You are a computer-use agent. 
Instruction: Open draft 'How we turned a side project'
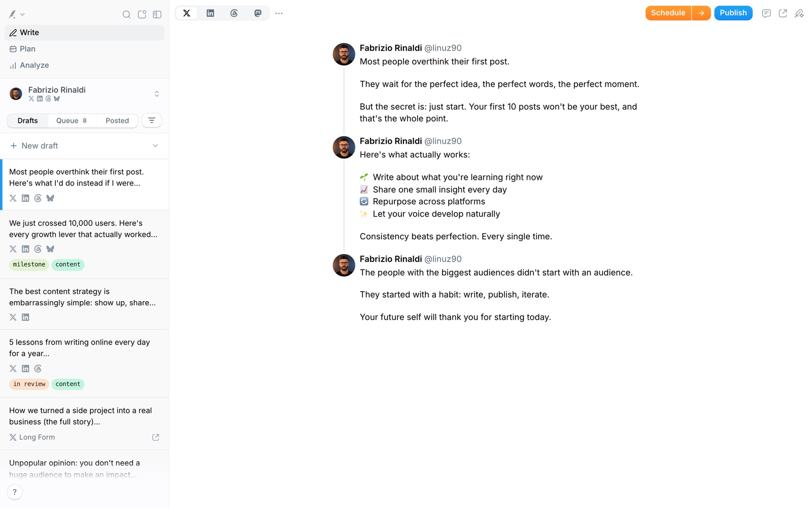(84, 424)
